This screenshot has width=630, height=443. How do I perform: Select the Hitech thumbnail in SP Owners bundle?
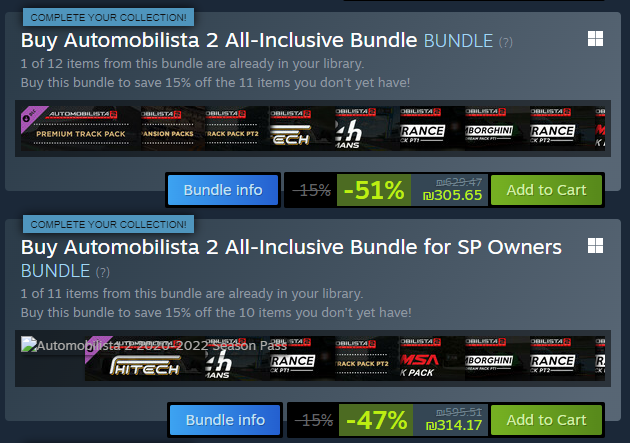pyautogui.click(x=145, y=358)
